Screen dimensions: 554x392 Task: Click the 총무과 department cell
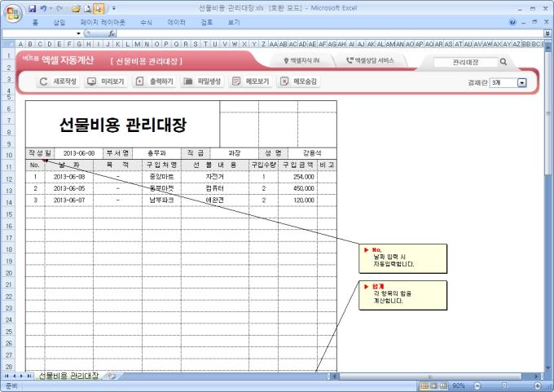point(156,153)
